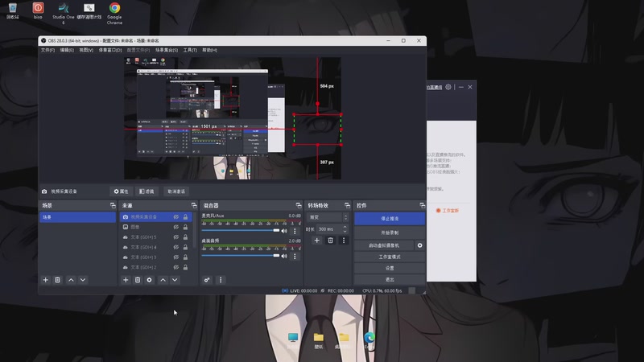Image resolution: width=644 pixels, height=362 pixels.
Task: Remove selected scene with trash icon
Action: (x=57, y=280)
